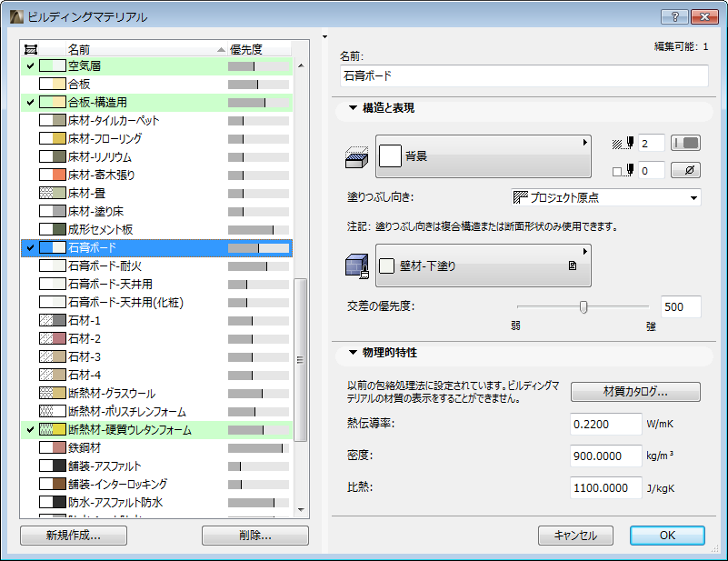The image size is (728, 561).
Task: Open the 背景 cut fill selector
Action: pyautogui.click(x=483, y=156)
